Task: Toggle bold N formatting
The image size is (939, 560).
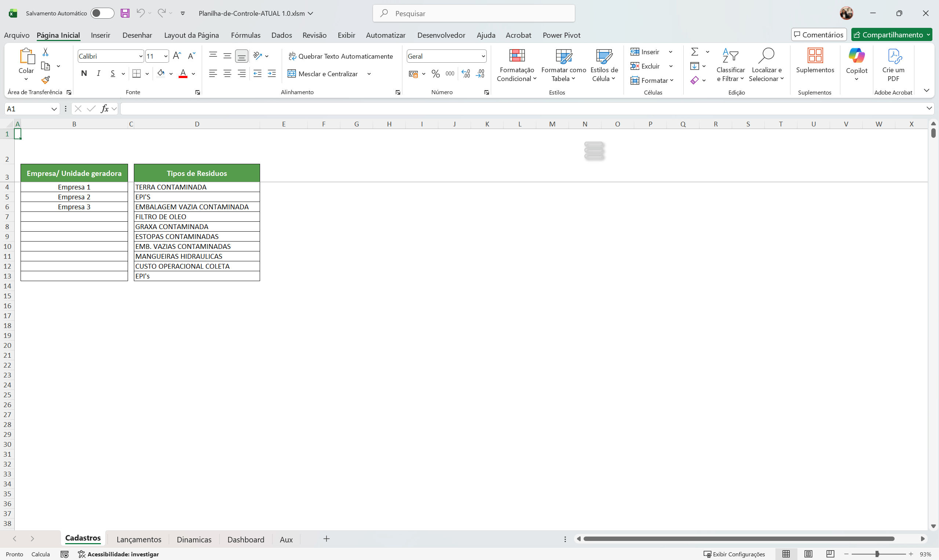Action: pos(84,73)
